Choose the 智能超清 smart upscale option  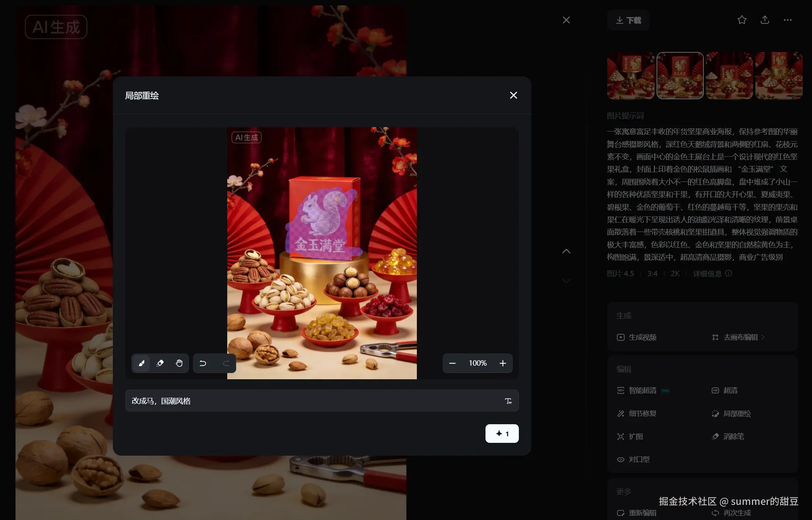point(642,390)
